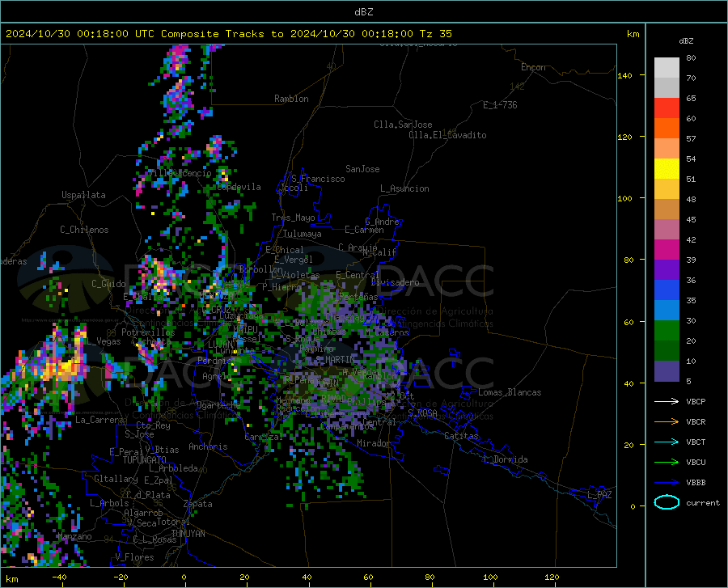The height and width of the screenshot is (588, 728).
Task: Click the 'current' legend label
Action: 703,502
